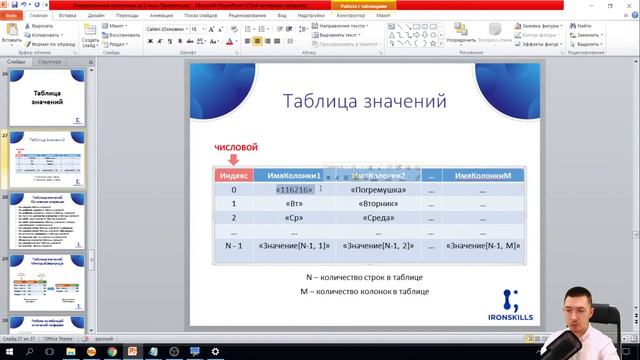
Task: Switch to the Slide Show (Показ слайдов) tab
Action: coord(200,16)
